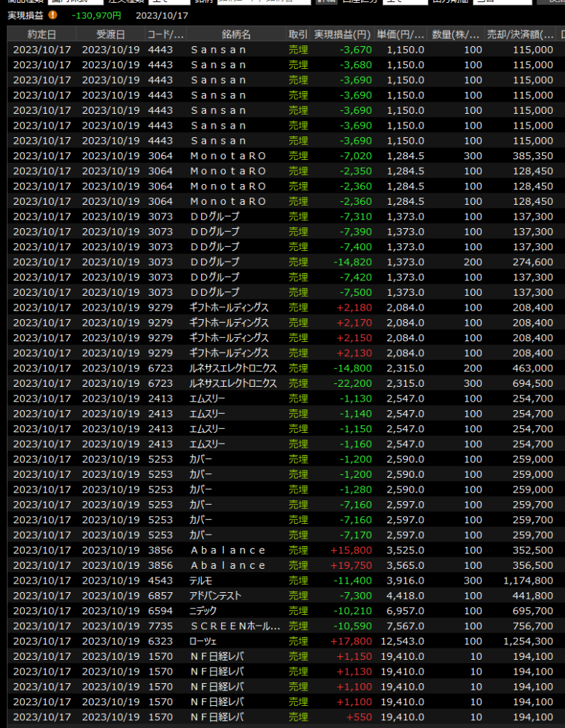
Task: Click the 取引 column header
Action: (298, 34)
